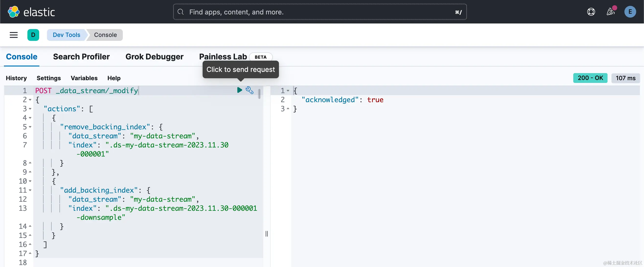Switch to the Grok Debugger tab

click(154, 57)
